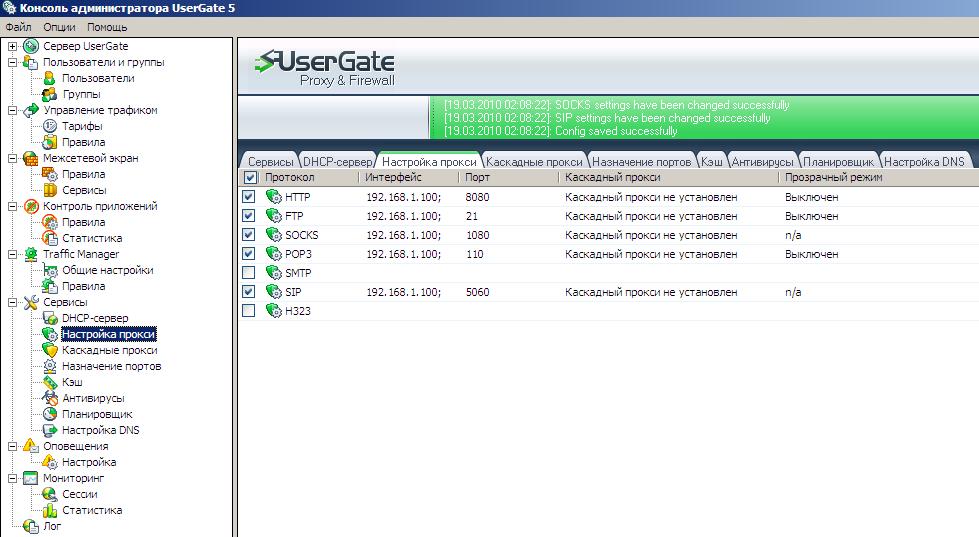979x537 pixels.
Task: Sort by Каскадный прокси column header
Action: (x=669, y=177)
